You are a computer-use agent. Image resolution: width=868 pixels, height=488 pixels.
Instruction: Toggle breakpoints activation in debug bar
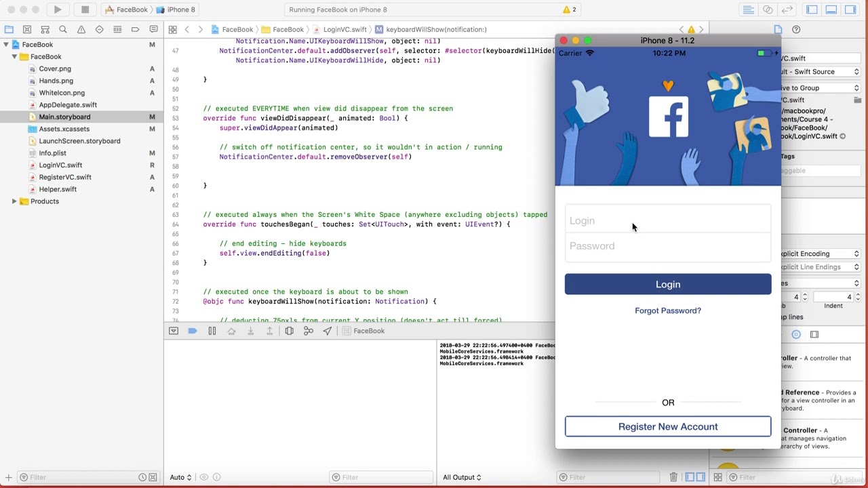[x=193, y=331]
